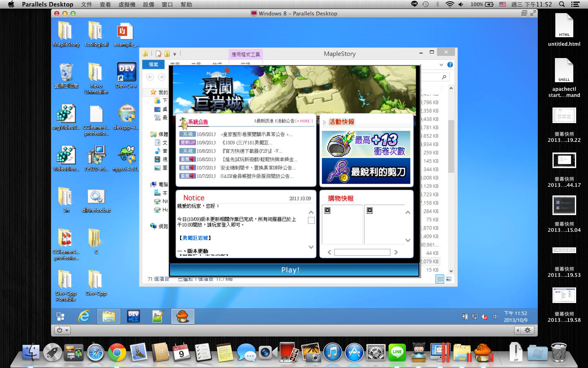
Task: Click the Notice scrollbar thumb box
Action: pyautogui.click(x=311, y=220)
